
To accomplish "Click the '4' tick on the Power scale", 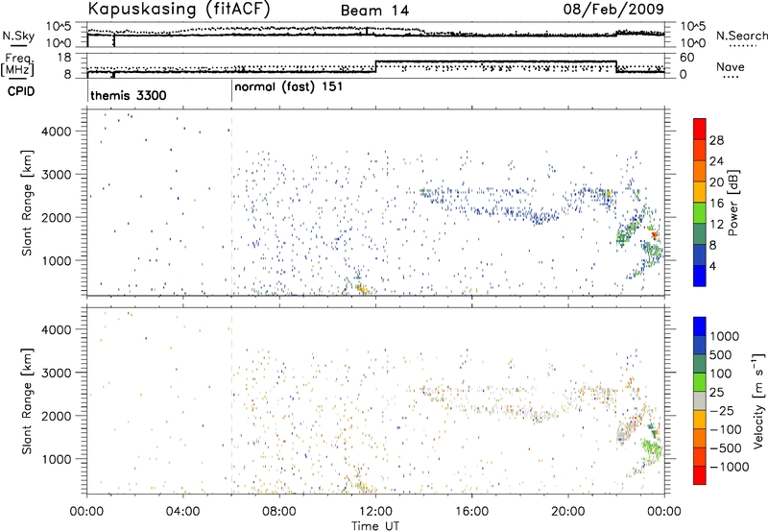I will [x=712, y=266].
